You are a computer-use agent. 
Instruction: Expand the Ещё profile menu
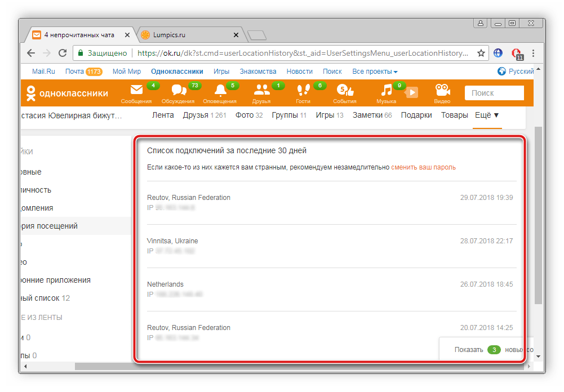coord(487,115)
